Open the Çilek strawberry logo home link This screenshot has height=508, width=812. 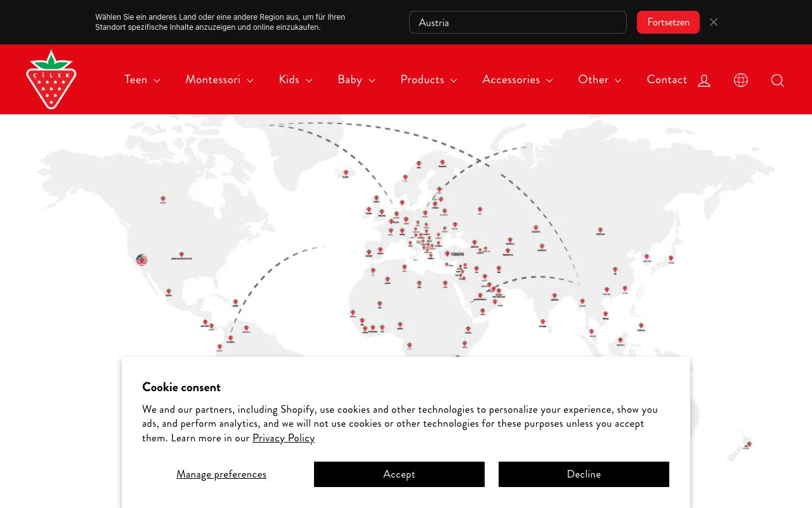(x=51, y=79)
